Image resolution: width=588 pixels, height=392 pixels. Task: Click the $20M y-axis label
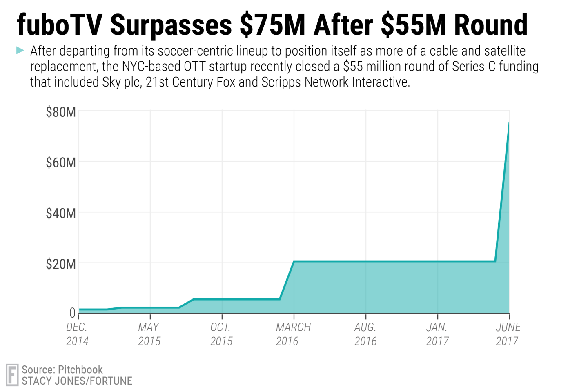point(61,264)
